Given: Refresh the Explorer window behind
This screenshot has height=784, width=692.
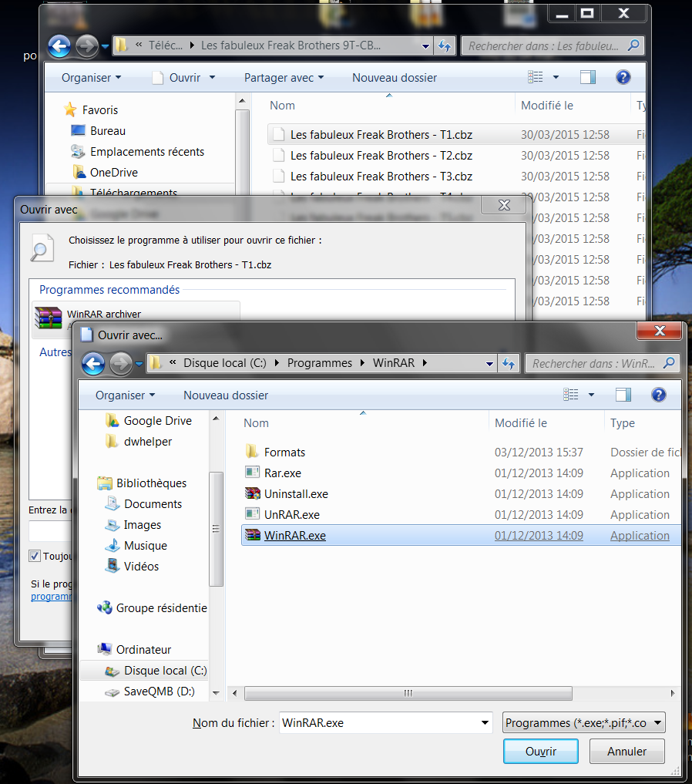Looking at the screenshot, I should tap(445, 46).
